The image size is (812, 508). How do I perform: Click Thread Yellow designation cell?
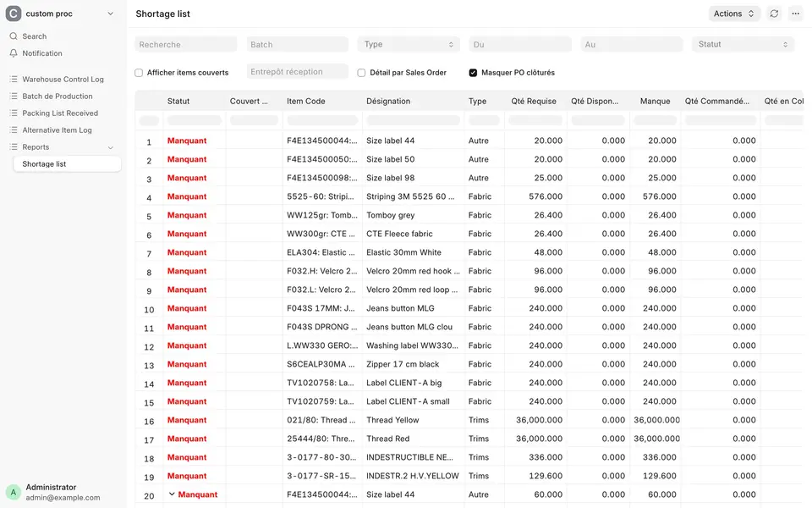pyautogui.click(x=392, y=421)
